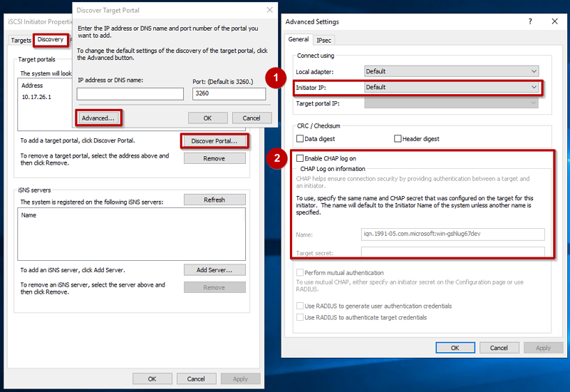
Task: Expand the Initiator IP dropdown
Action: [452, 88]
